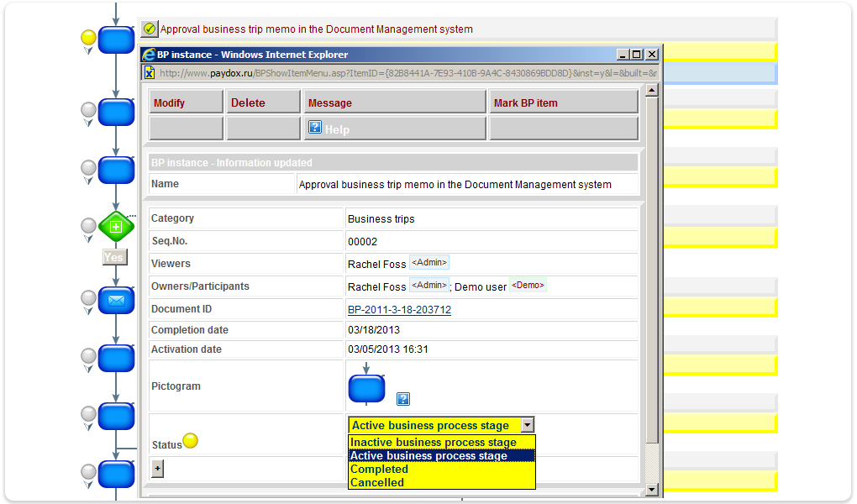Click the Name value text in the popup

pos(455,185)
